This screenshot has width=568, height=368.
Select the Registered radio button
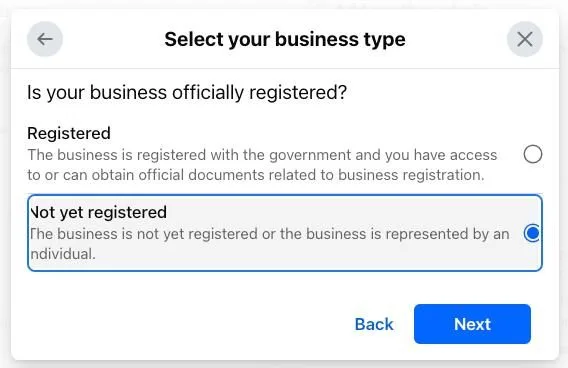(x=533, y=154)
